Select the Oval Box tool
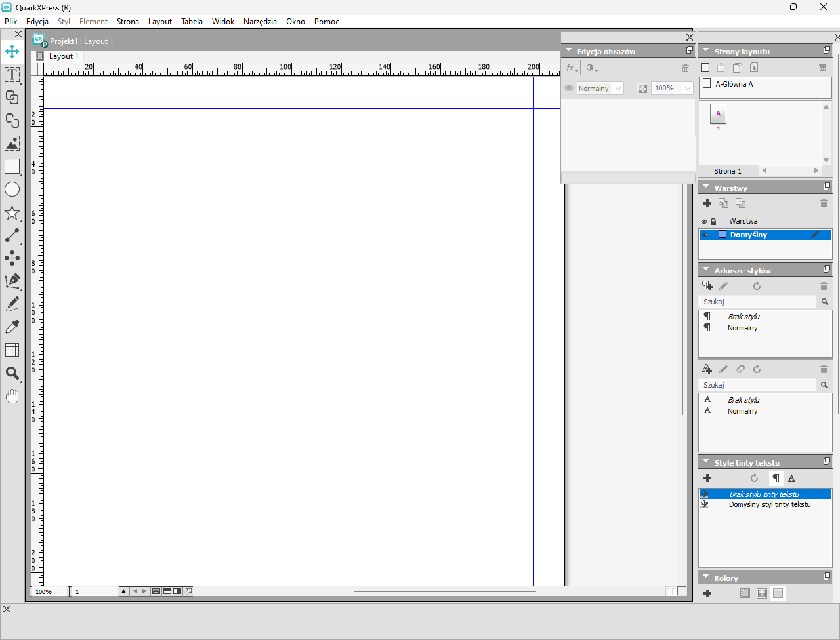The image size is (840, 640). pyautogui.click(x=12, y=190)
